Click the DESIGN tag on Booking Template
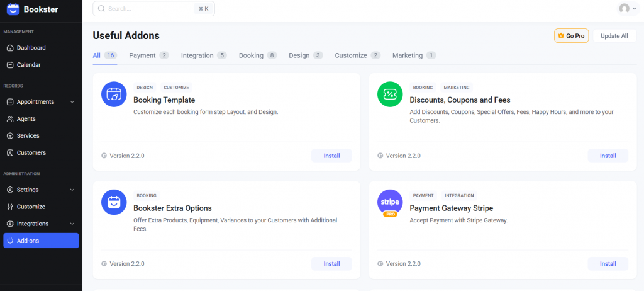Screen dimensions: 644x291 [x=145, y=88]
